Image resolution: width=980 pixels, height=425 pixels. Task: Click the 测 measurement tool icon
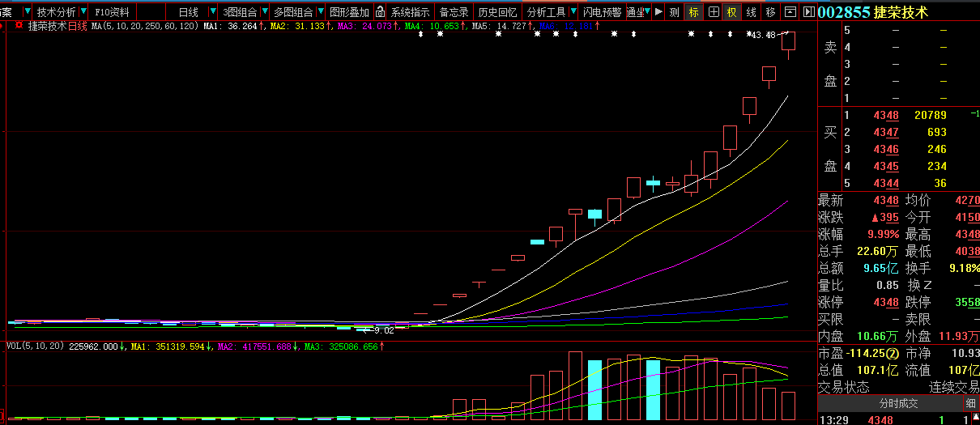pyautogui.click(x=674, y=12)
